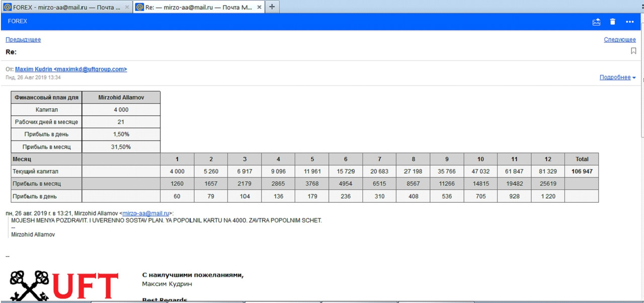Select the quoted MOJESH MENYA POZDRAVIT message line
Viewport: 644px width, 303px height.
[x=167, y=220]
